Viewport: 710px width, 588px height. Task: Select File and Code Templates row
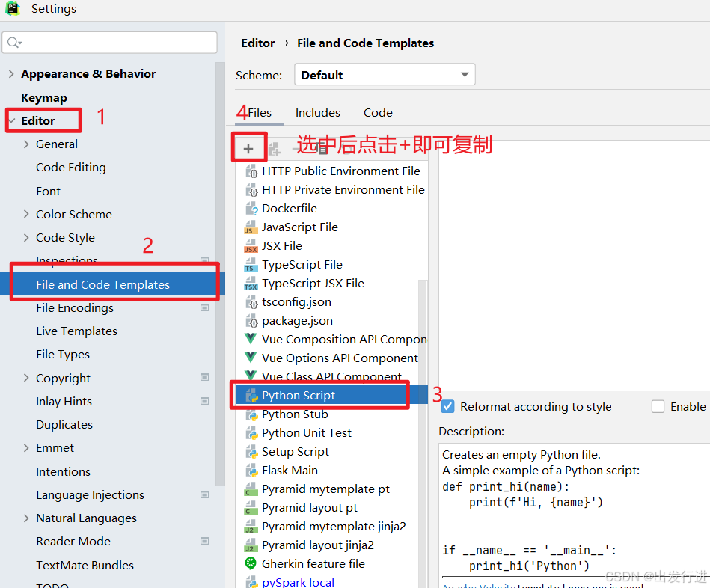(112, 284)
